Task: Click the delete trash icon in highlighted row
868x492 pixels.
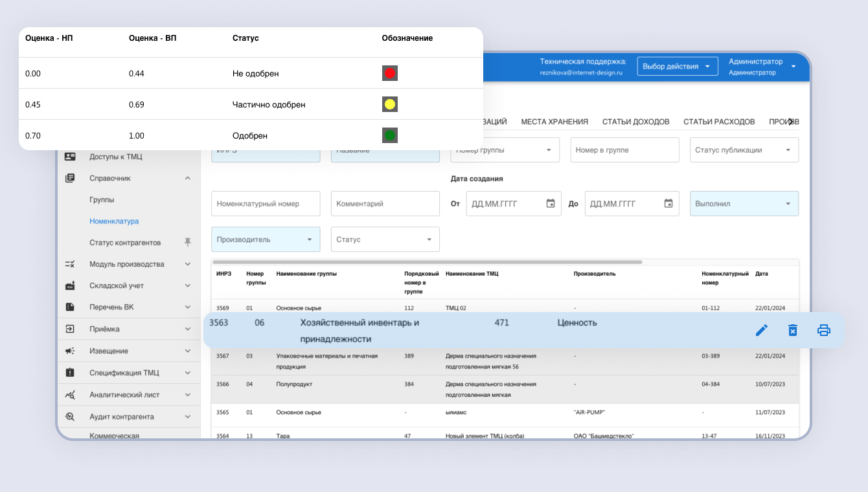Action: (x=792, y=331)
